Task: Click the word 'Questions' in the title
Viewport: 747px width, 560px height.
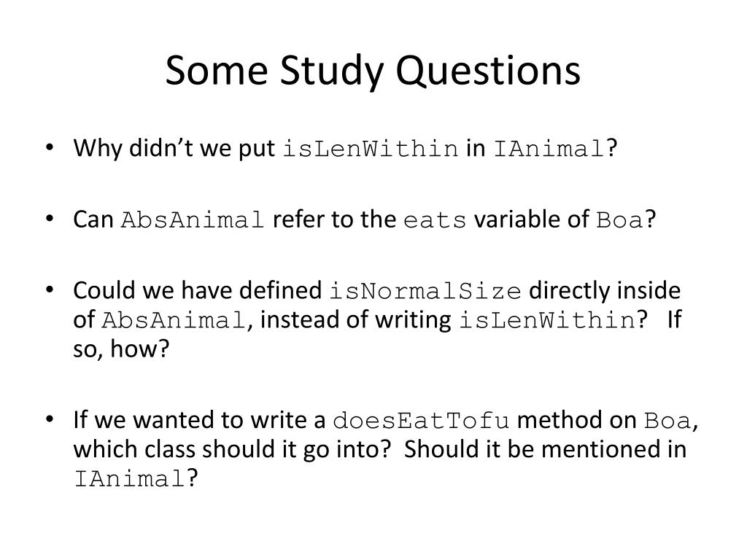Action: tap(488, 71)
